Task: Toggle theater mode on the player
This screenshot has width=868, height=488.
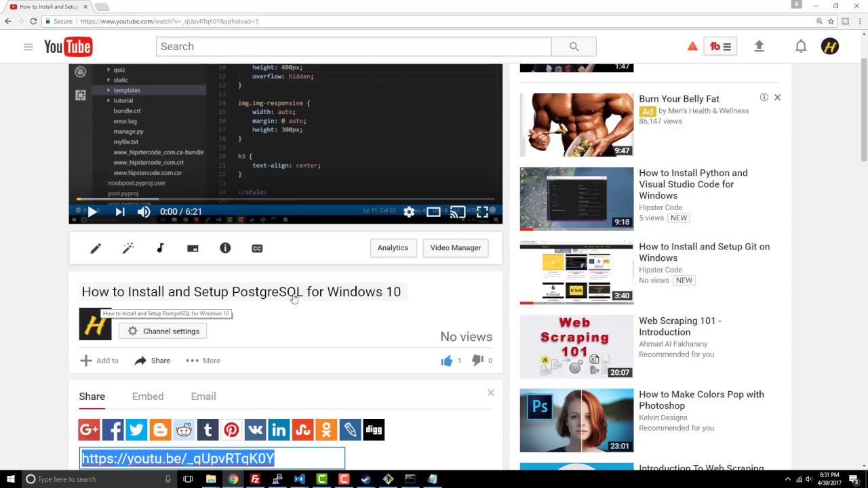Action: point(433,211)
